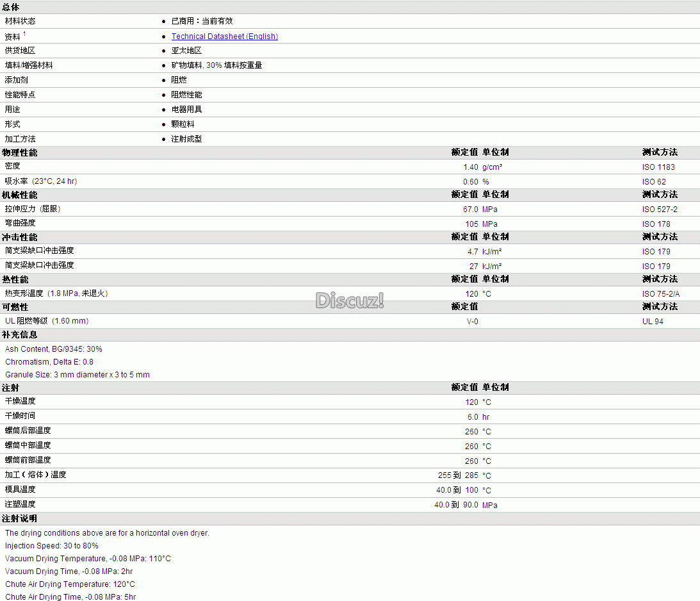Select the density value 1.40
The width and height of the screenshot is (700, 601).
pyautogui.click(x=471, y=167)
